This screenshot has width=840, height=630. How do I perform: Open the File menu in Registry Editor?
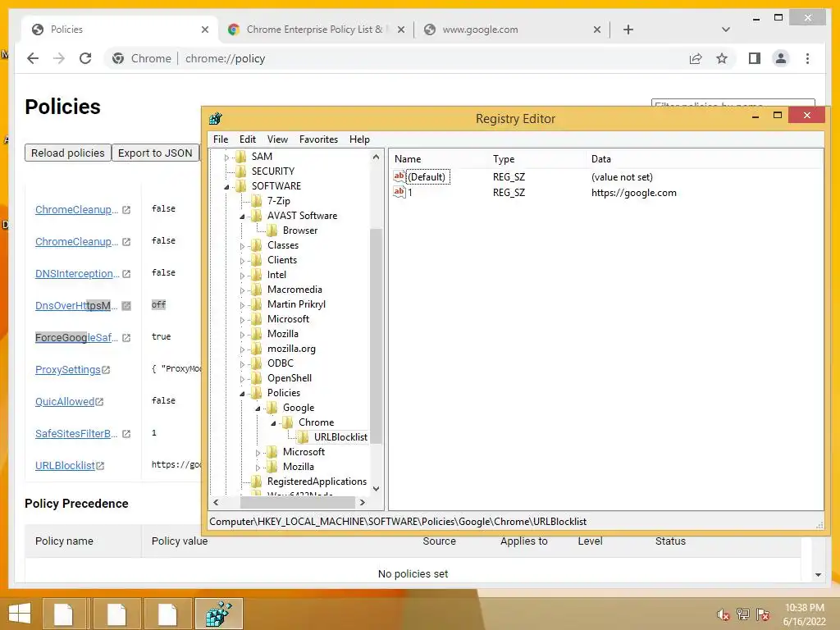tap(220, 139)
